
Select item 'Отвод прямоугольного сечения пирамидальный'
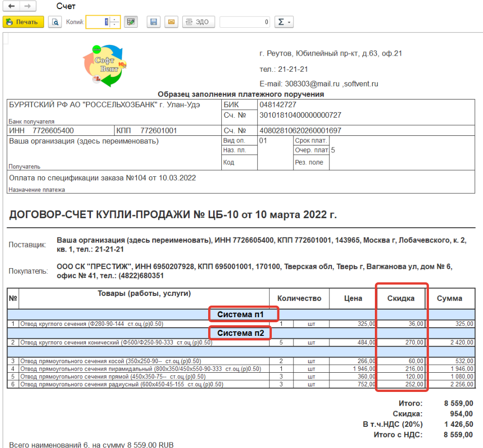[141, 369]
